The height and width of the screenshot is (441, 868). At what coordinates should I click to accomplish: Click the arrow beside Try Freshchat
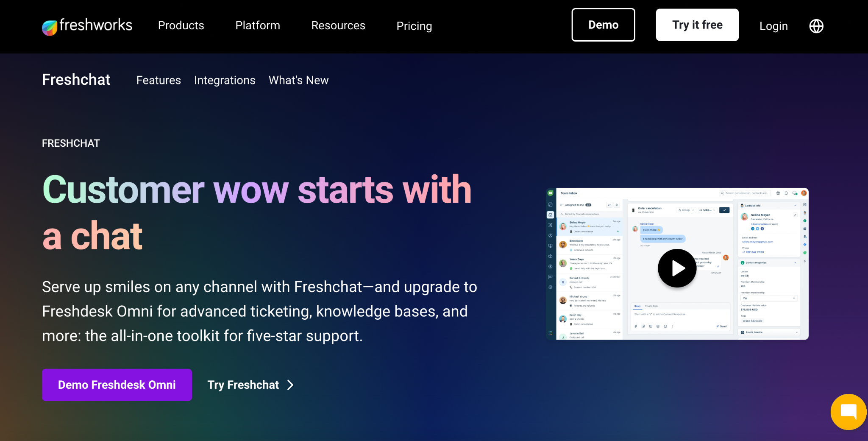290,385
